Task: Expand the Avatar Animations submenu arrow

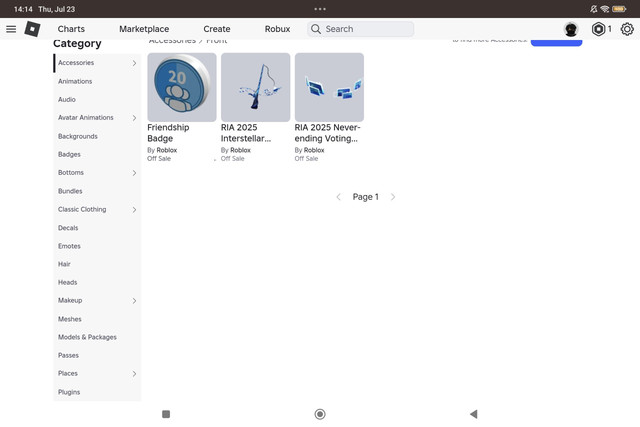Action: tap(134, 118)
